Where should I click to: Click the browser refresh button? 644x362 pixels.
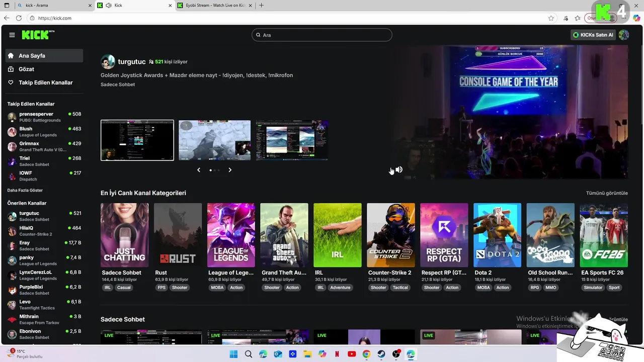[x=19, y=18]
